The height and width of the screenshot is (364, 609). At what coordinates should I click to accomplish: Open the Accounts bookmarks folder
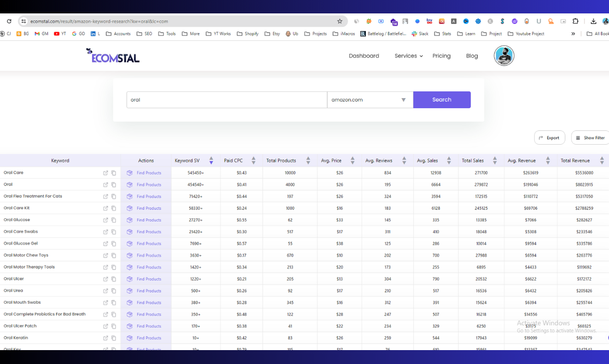(x=118, y=34)
